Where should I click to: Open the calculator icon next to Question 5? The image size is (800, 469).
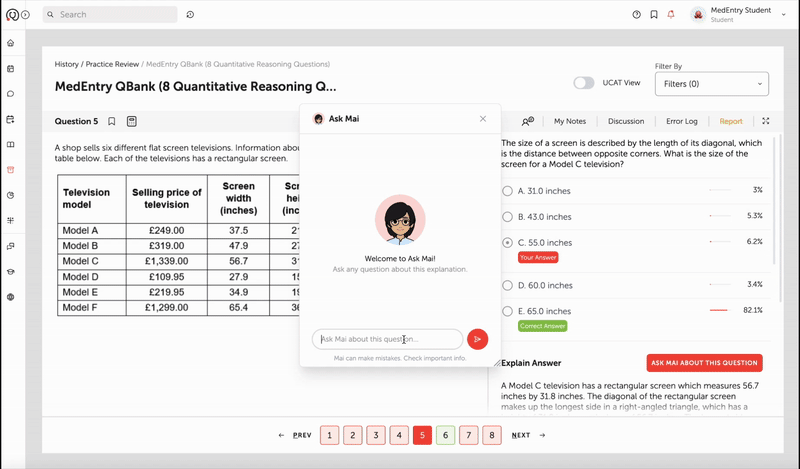[132, 121]
